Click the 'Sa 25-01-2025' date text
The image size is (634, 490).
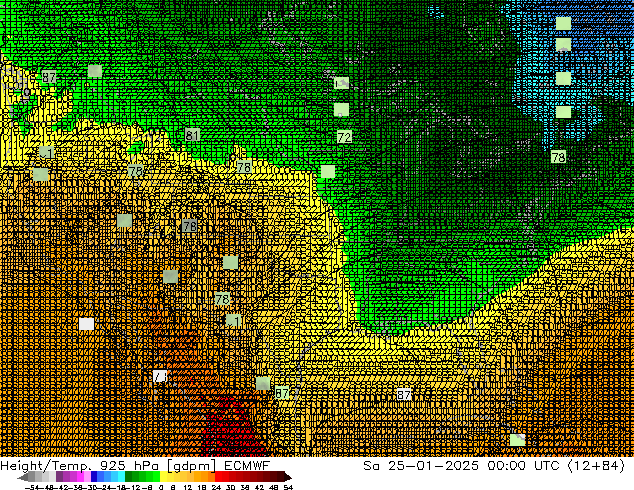coord(421,466)
